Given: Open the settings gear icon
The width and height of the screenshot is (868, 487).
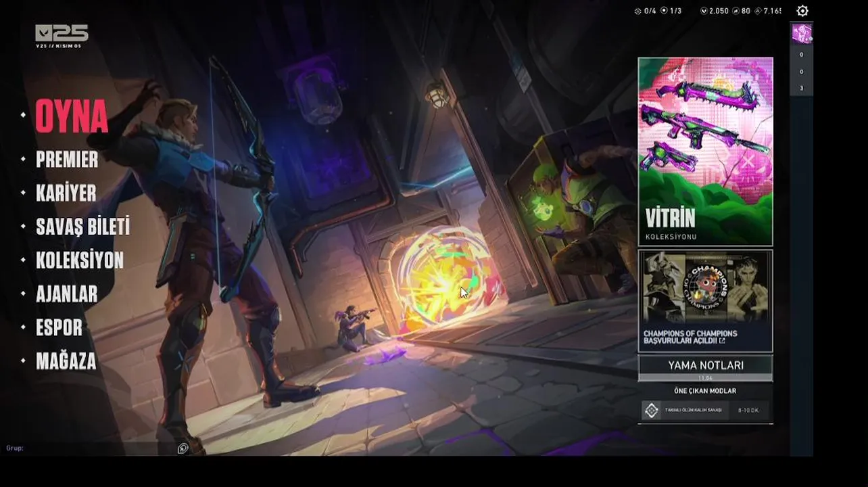Looking at the screenshot, I should tap(802, 11).
